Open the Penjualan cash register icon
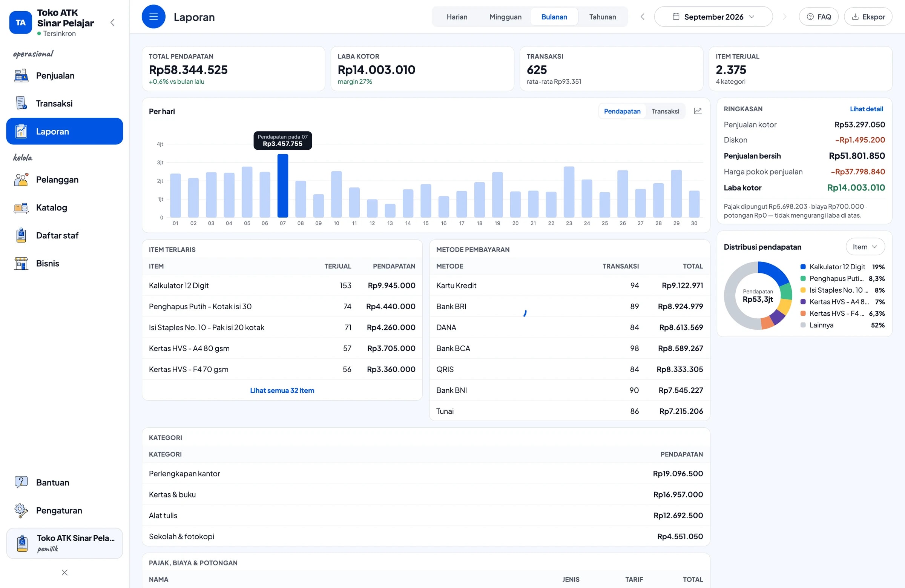Screen dimensions: 905x588 (21, 76)
